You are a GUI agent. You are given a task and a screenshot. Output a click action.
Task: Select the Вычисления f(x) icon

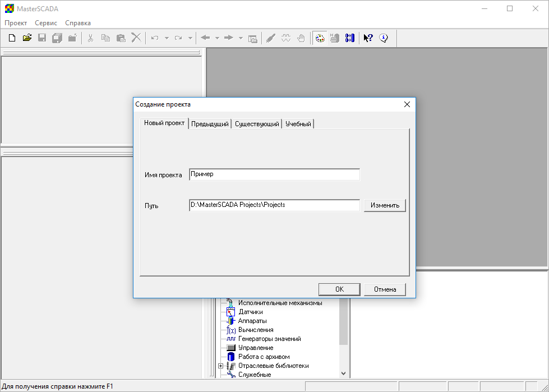coord(231,330)
